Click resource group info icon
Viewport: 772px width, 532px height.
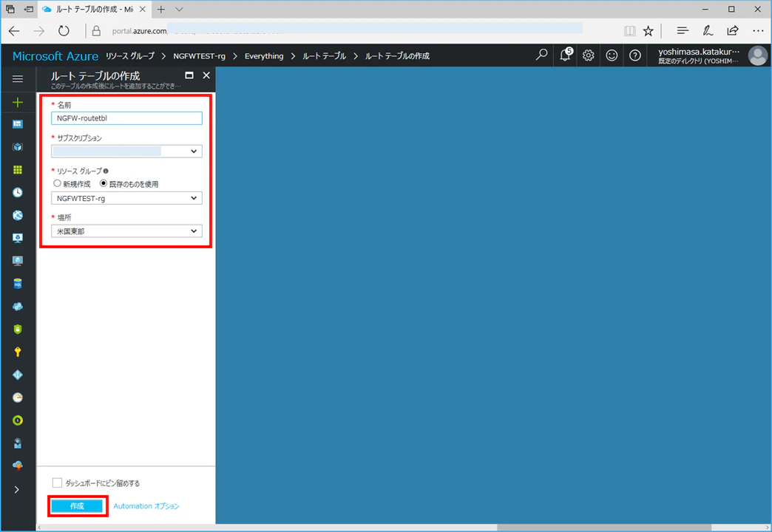pyautogui.click(x=106, y=171)
